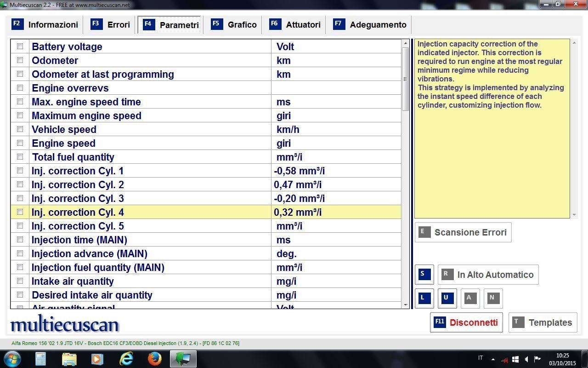The image size is (588, 368).
Task: Open the Action Center flag icon
Action: 537,359
